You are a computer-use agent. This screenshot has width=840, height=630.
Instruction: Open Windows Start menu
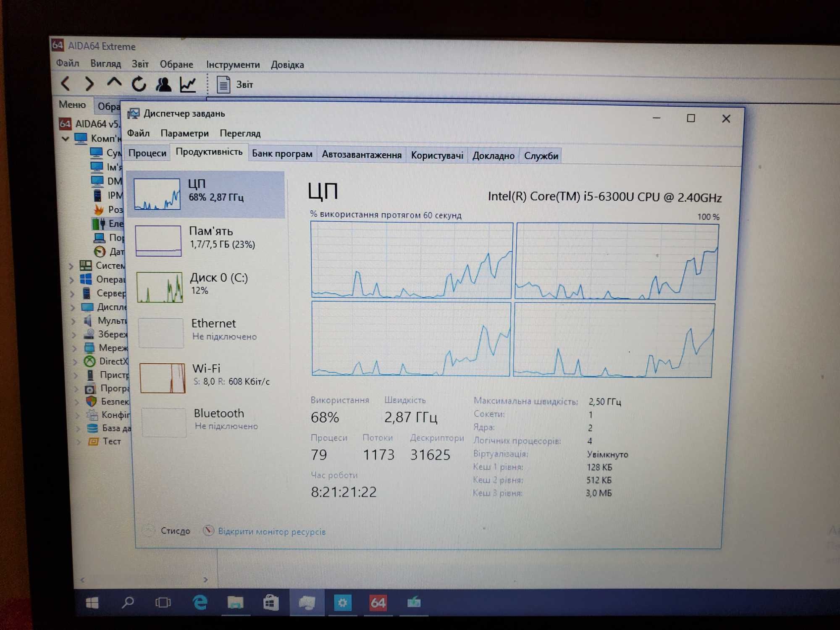92,603
